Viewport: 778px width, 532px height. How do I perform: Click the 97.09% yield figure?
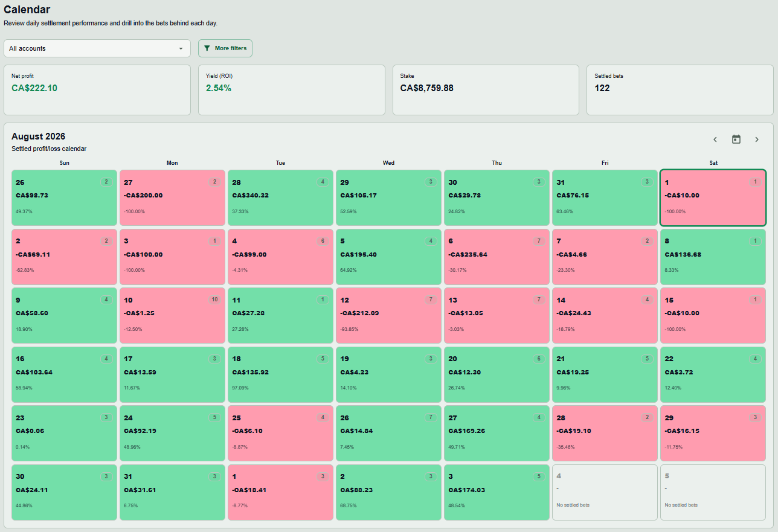pyautogui.click(x=240, y=388)
